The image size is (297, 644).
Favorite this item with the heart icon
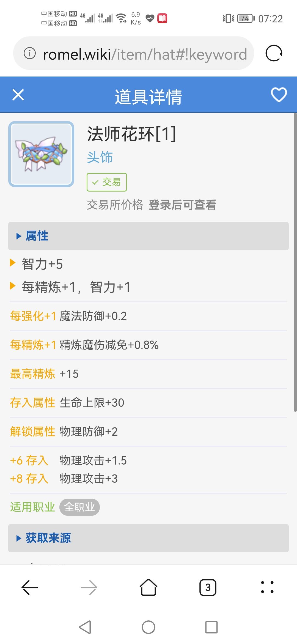tap(279, 95)
